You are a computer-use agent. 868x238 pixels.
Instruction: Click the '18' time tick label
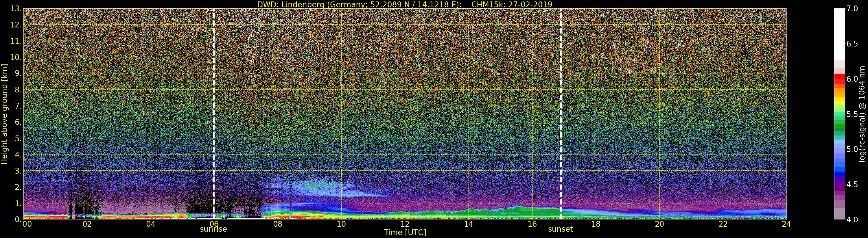(596, 224)
